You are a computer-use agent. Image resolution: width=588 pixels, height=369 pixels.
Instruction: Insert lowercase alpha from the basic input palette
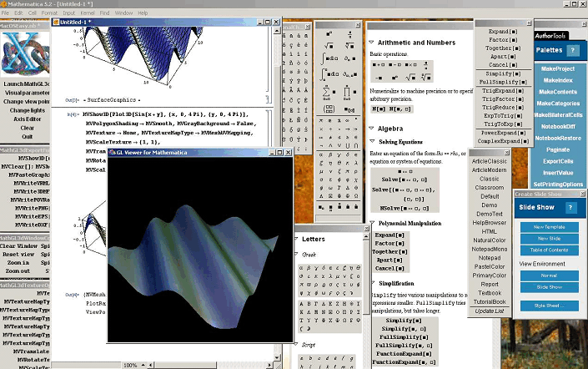tap(321, 154)
